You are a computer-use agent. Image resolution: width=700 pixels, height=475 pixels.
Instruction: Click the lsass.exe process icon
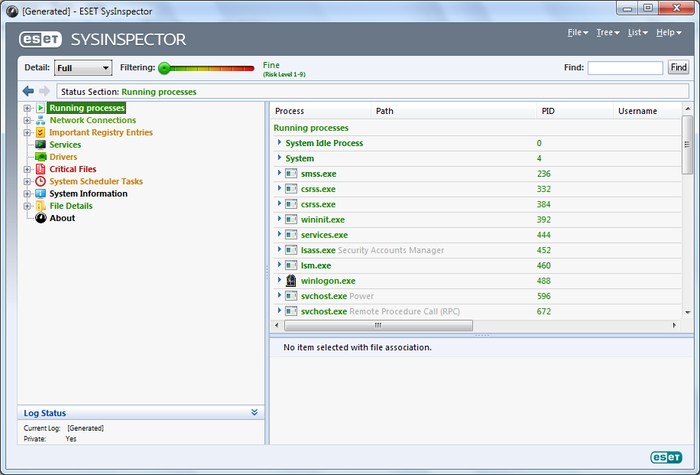pos(291,250)
